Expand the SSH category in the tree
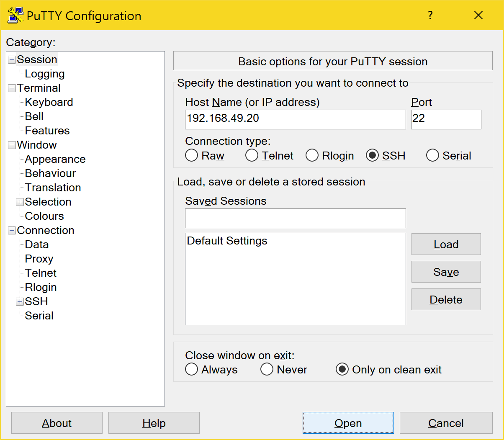Image resolution: width=504 pixels, height=440 pixels. [x=19, y=301]
